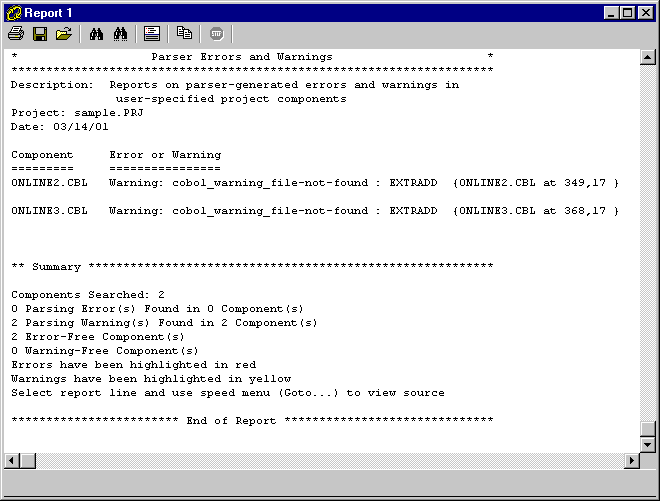Open a report using the folder icon
The width and height of the screenshot is (660, 501).
(64, 34)
